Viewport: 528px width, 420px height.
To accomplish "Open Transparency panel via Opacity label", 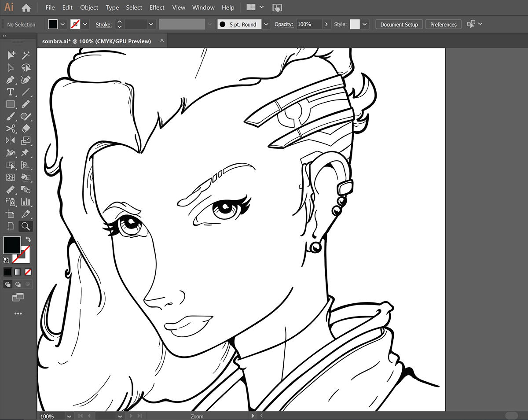I will tap(284, 25).
